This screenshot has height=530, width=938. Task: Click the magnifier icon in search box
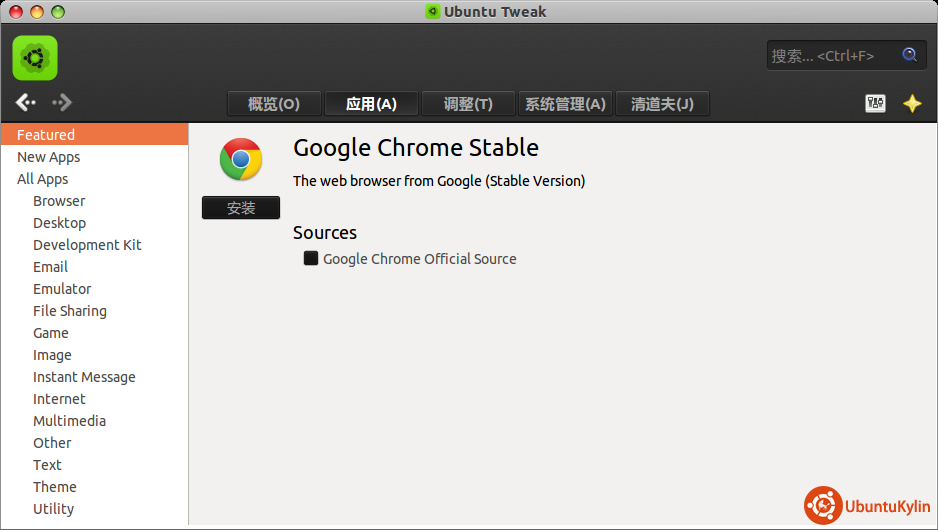click(x=909, y=55)
